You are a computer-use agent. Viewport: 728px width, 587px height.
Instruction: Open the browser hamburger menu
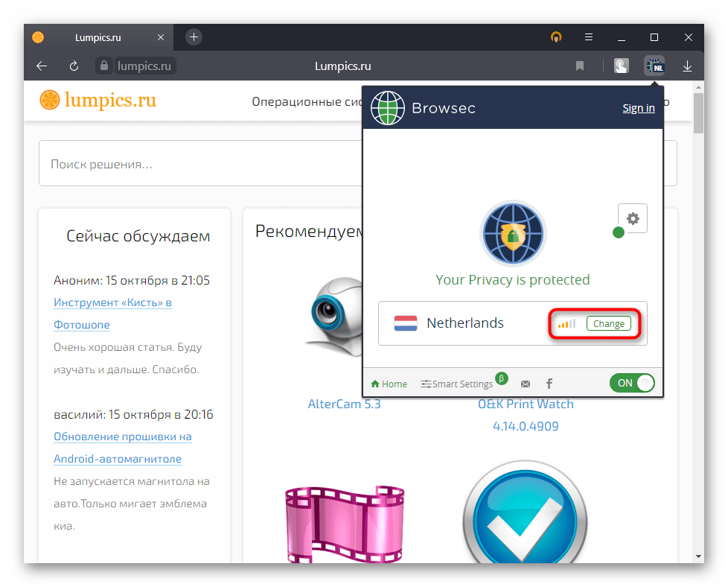[588, 37]
